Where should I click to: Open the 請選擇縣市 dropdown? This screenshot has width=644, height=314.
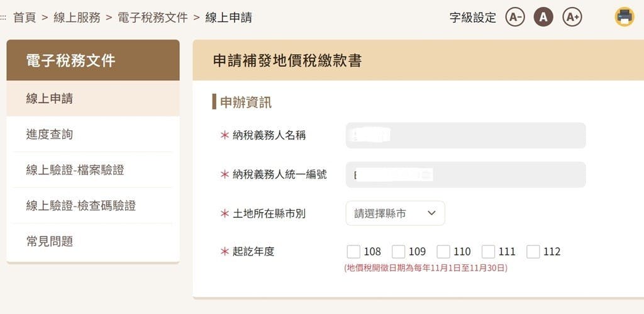[x=395, y=213]
